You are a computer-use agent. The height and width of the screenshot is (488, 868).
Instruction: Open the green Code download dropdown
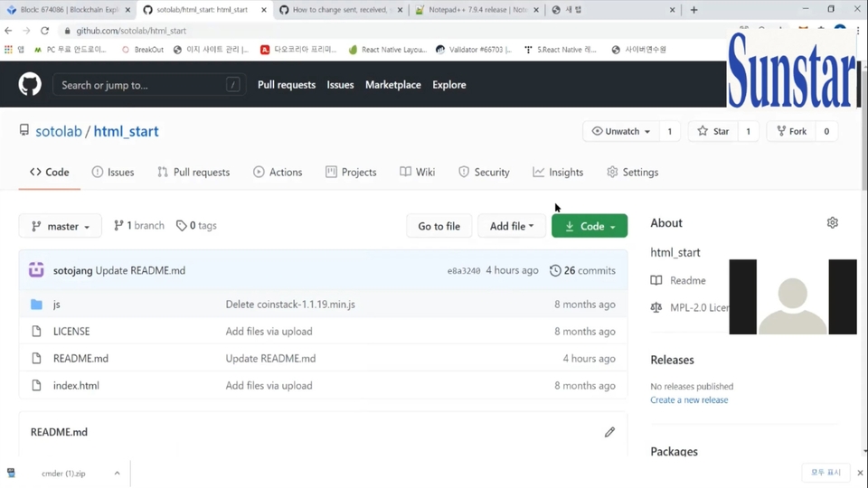click(x=590, y=226)
